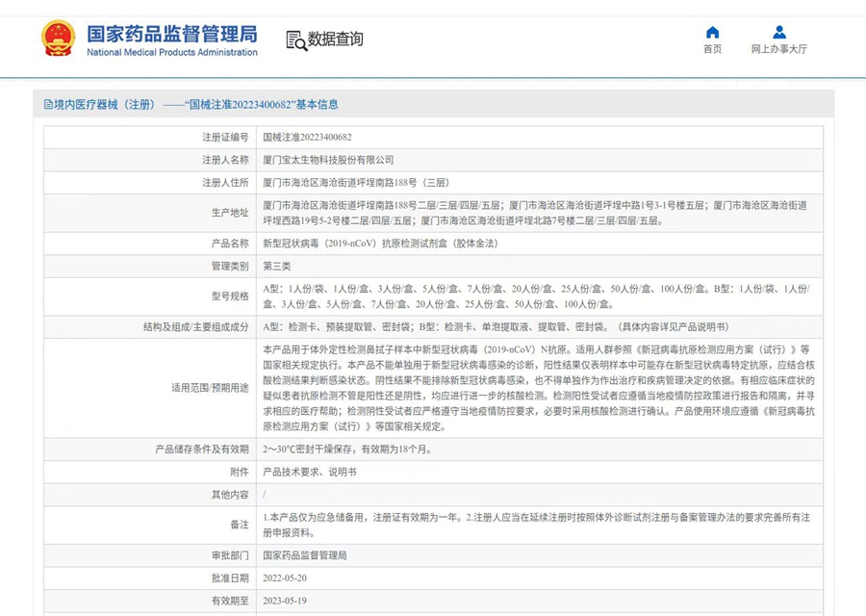Open the 网上办事大厅 navigation label
This screenshot has height=616, width=866.
coord(779,49)
